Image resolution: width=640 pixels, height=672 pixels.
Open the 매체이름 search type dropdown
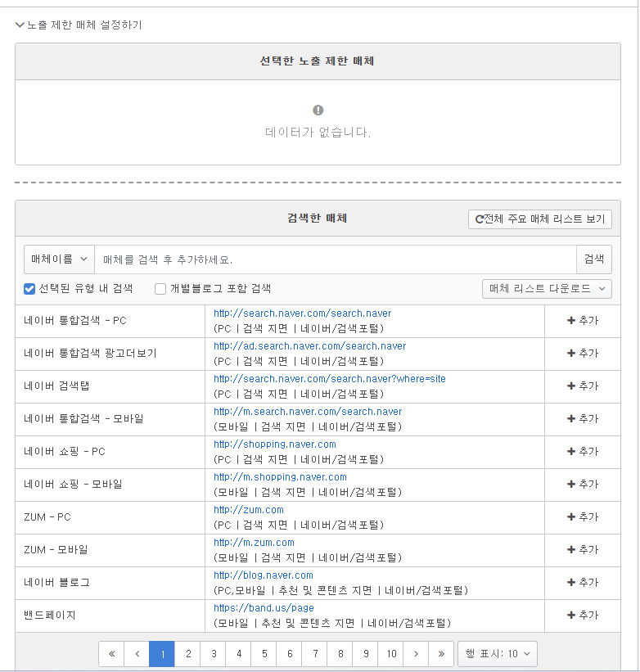(x=59, y=259)
